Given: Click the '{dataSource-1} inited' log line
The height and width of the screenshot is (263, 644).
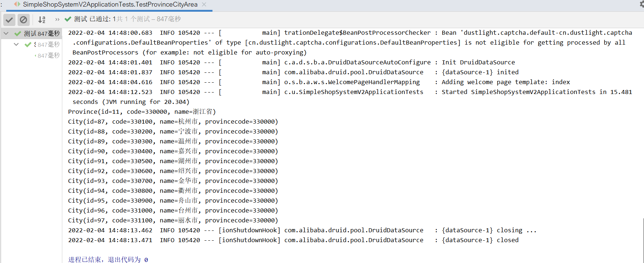Looking at the screenshot, I should click(293, 72).
